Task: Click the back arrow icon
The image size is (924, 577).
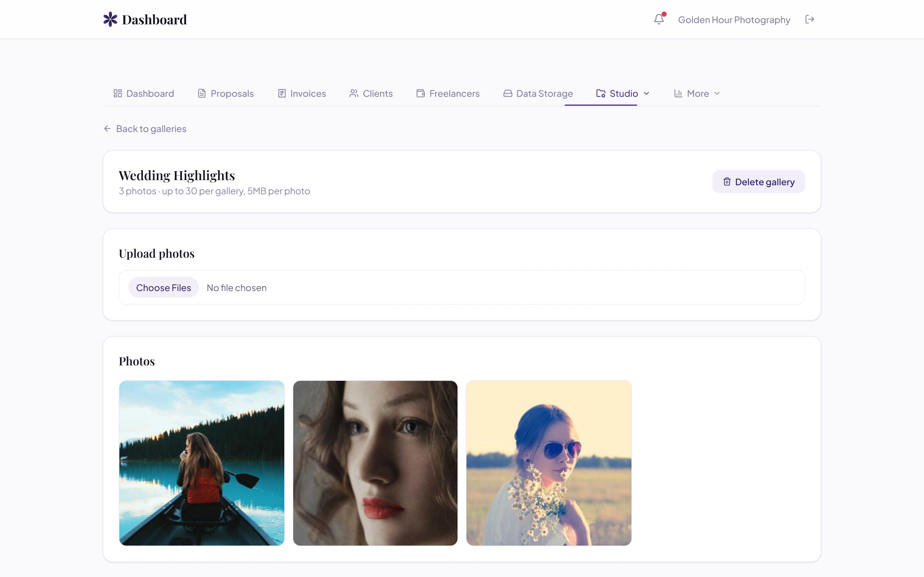Action: coord(107,129)
